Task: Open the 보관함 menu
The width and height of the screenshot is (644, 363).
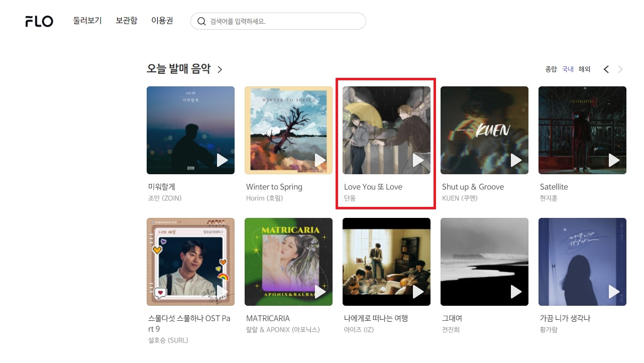Action: point(127,21)
